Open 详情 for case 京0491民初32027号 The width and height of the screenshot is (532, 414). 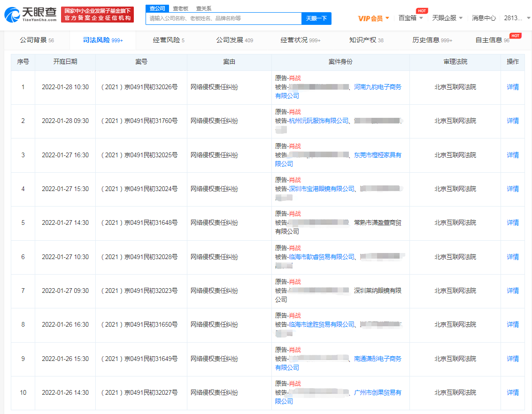pos(513,392)
